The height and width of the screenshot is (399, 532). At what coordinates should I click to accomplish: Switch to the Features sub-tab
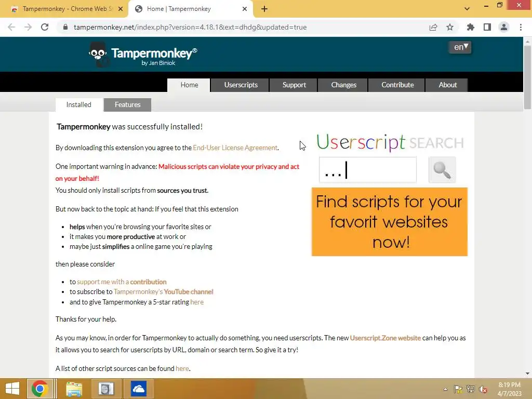[x=127, y=105]
